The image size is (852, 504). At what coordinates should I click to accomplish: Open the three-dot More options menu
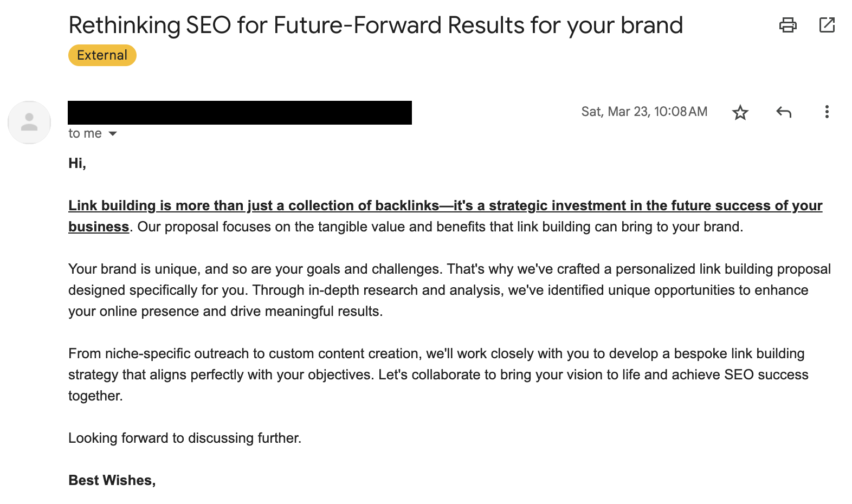(x=827, y=112)
